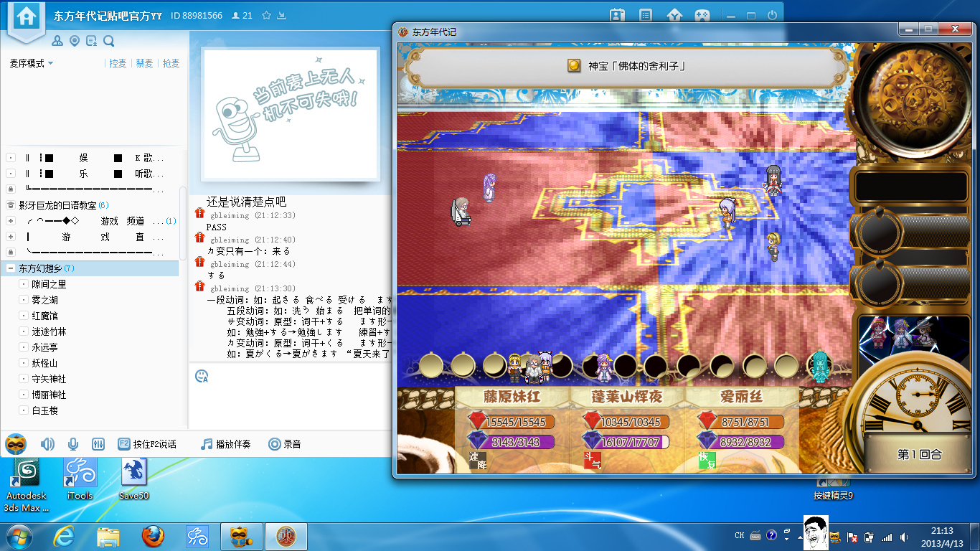The width and height of the screenshot is (980, 551).
Task: Select 蓬莱山辉夜 character panel in the game
Action: pos(626,429)
